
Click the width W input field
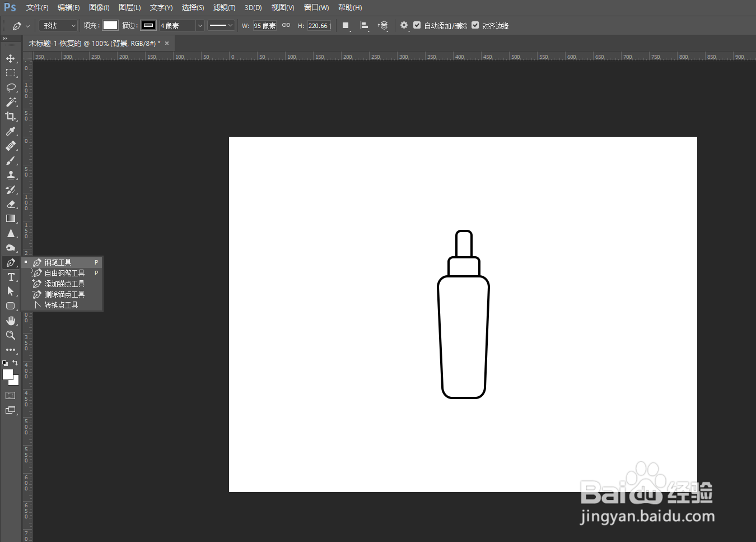[x=265, y=26]
